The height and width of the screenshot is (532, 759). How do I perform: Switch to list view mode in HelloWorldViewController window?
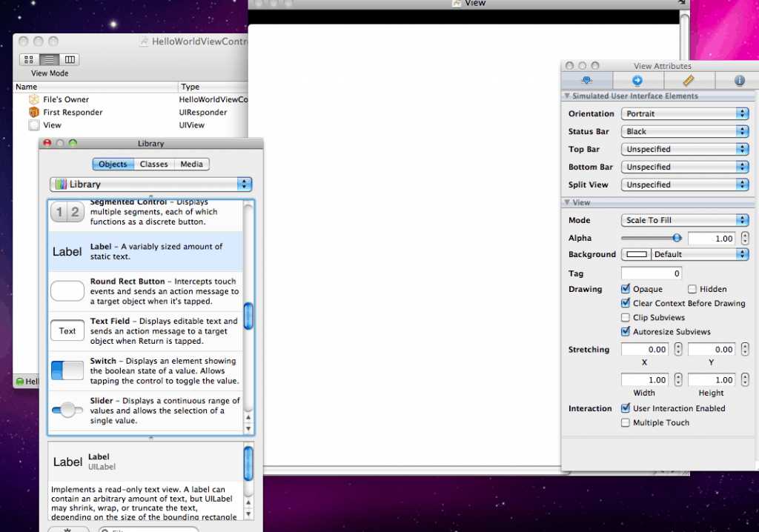click(x=50, y=59)
